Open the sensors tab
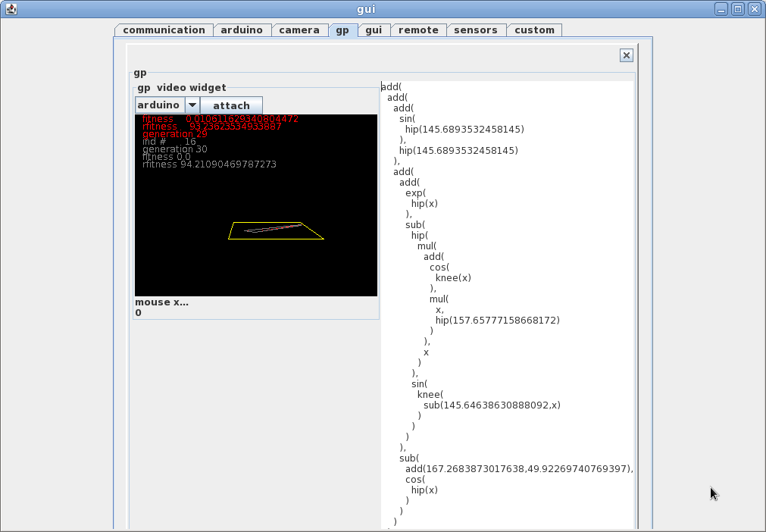 pyautogui.click(x=476, y=30)
